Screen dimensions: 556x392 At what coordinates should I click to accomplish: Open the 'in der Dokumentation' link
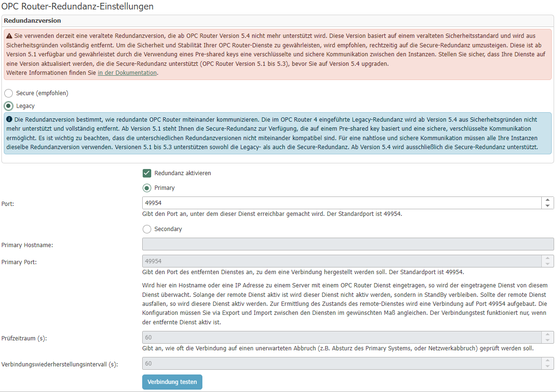point(127,73)
